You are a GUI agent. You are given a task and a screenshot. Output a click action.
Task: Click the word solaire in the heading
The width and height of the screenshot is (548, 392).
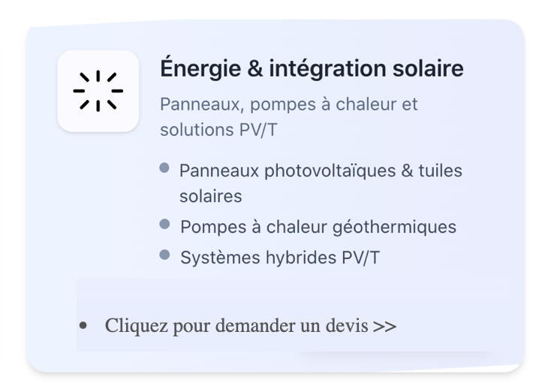tap(428, 69)
